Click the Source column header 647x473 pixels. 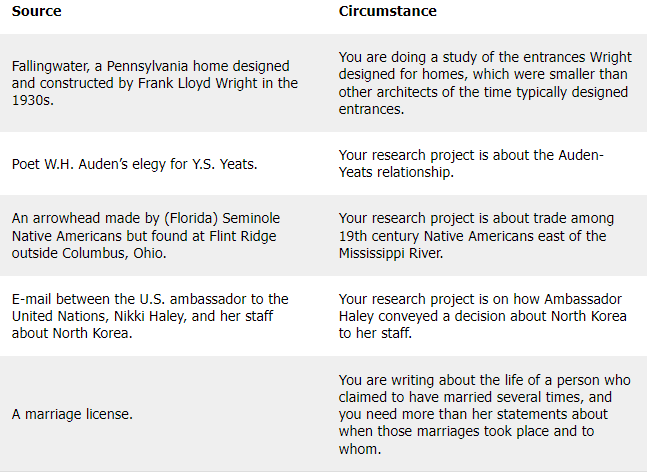(36, 11)
